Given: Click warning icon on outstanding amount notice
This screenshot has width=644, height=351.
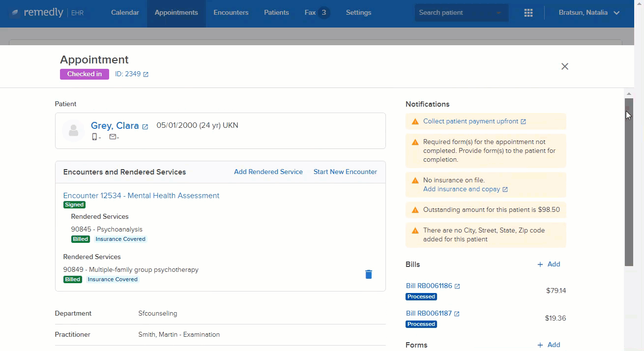Looking at the screenshot, I should click(x=415, y=210).
